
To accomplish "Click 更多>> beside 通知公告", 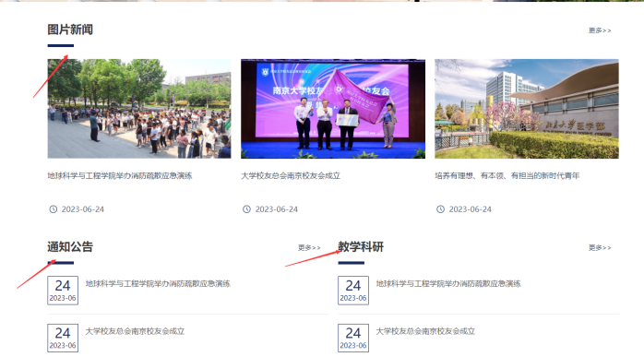I will (309, 248).
